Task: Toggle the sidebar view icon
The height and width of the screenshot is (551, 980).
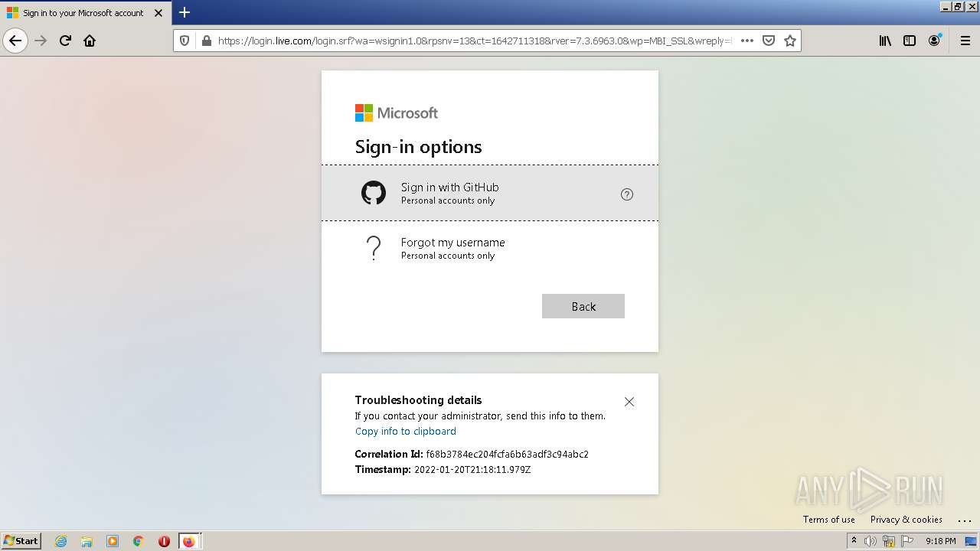Action: pyautogui.click(x=910, y=41)
